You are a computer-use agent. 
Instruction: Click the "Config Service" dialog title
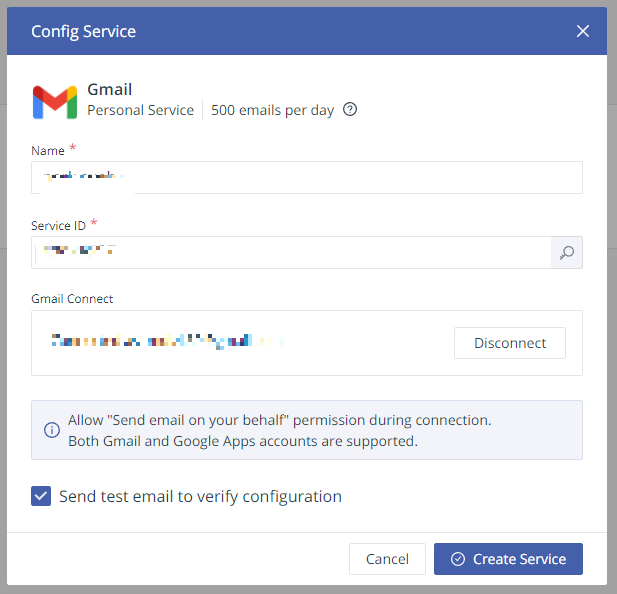pos(83,31)
